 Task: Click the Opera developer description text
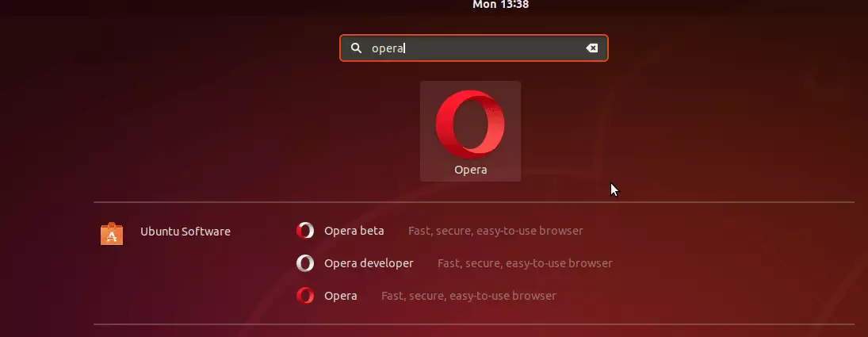click(x=525, y=263)
